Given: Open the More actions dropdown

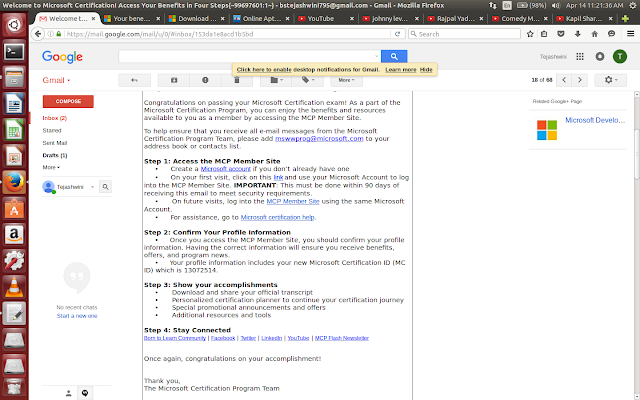Looking at the screenshot, I should coord(347,80).
